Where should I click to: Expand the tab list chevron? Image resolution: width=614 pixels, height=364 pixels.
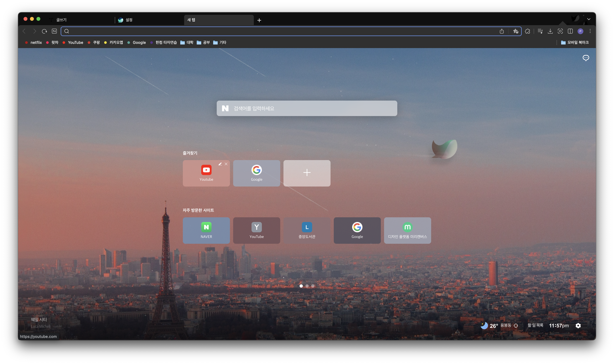tap(589, 19)
